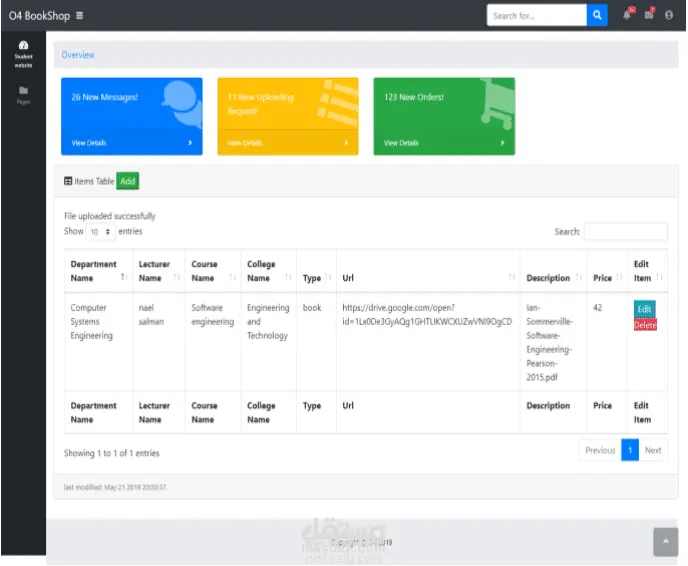Image resolution: width=688 pixels, height=566 pixels.
Task: Open the user account profile icon
Action: (669, 15)
